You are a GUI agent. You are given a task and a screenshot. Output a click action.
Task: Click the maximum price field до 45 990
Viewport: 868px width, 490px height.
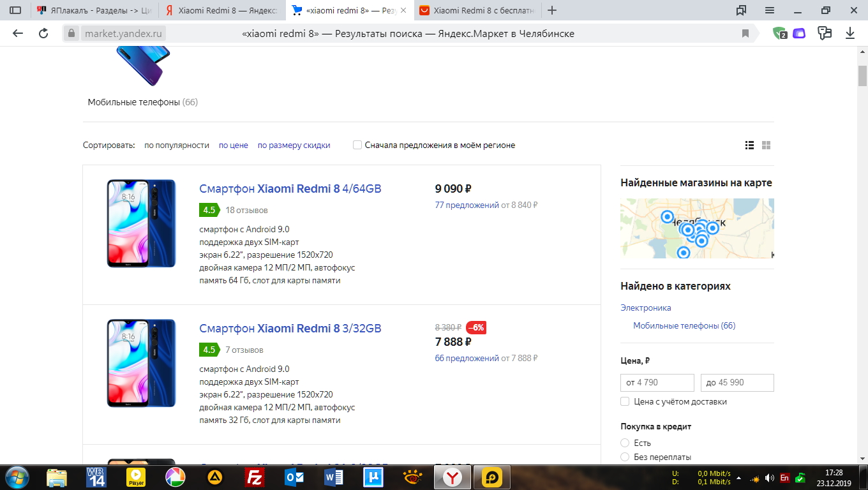click(x=737, y=383)
